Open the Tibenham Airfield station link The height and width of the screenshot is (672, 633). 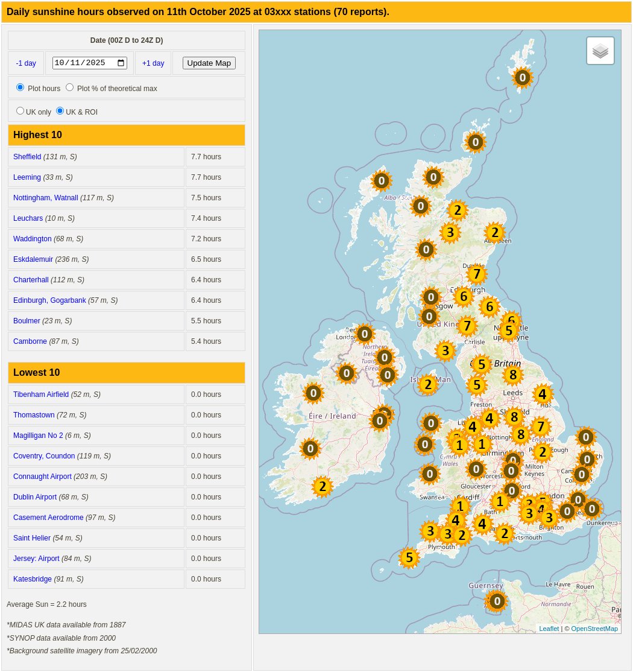pyautogui.click(x=40, y=395)
